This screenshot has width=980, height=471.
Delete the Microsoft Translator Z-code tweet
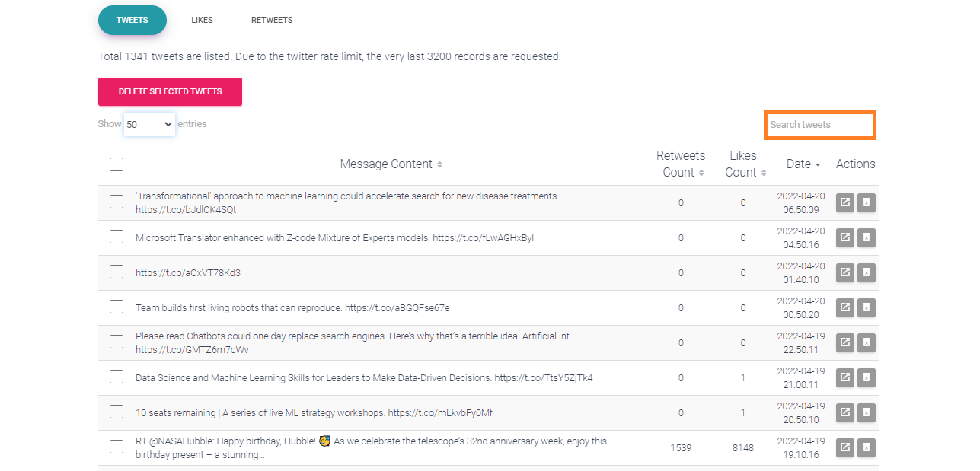coord(866,237)
